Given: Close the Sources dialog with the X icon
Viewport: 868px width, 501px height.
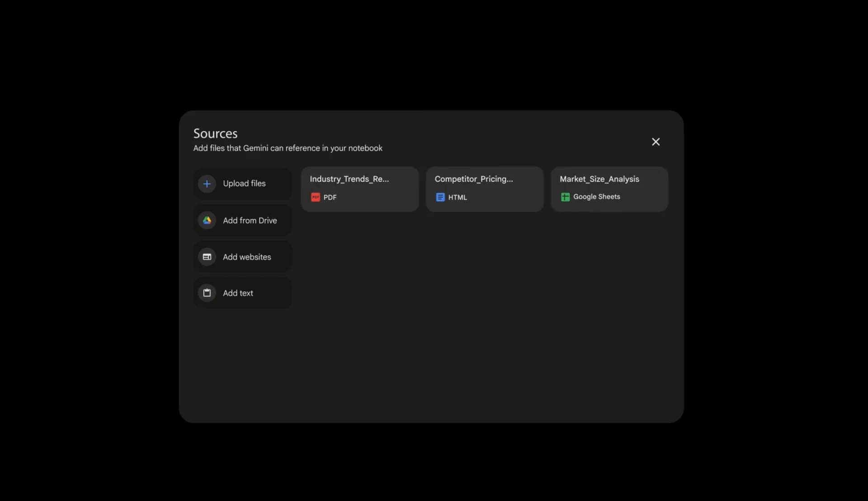Looking at the screenshot, I should click(656, 142).
